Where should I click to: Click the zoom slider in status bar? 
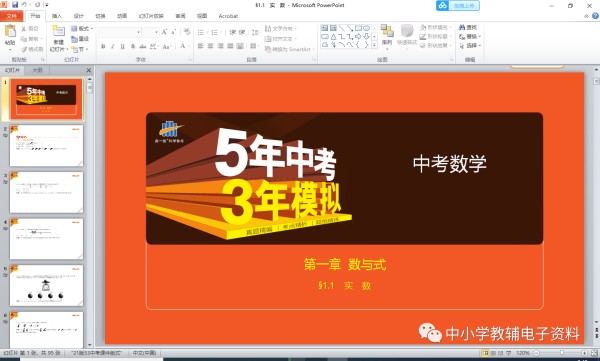561,353
